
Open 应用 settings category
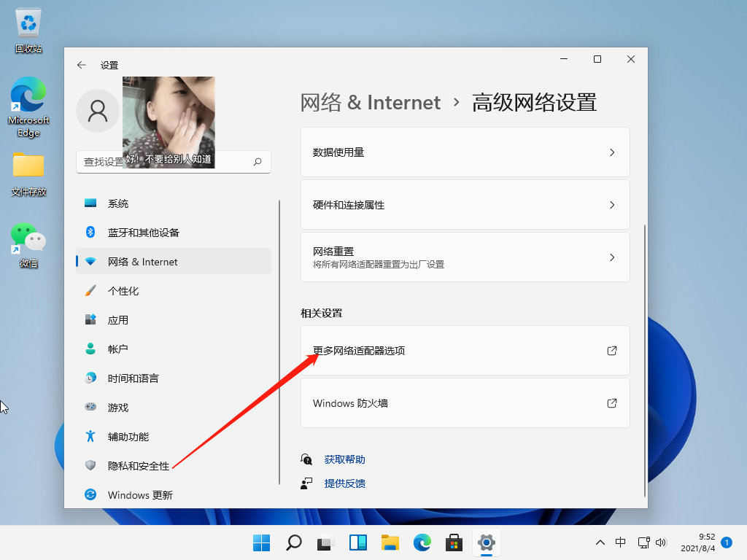click(117, 320)
